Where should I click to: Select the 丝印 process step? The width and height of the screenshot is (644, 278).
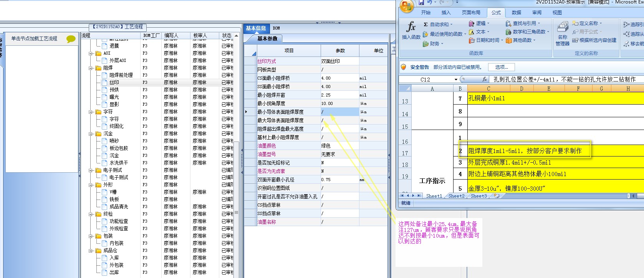point(114,83)
